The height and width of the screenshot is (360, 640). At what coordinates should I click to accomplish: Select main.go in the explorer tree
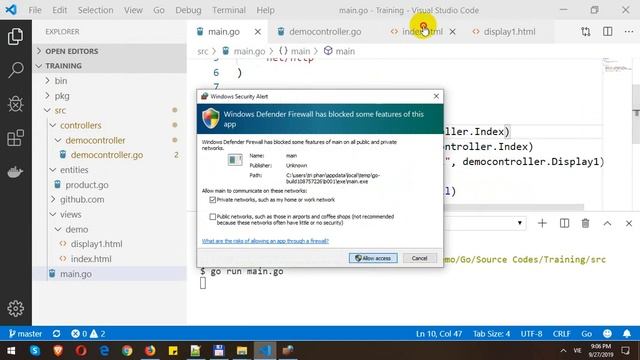click(109, 273)
